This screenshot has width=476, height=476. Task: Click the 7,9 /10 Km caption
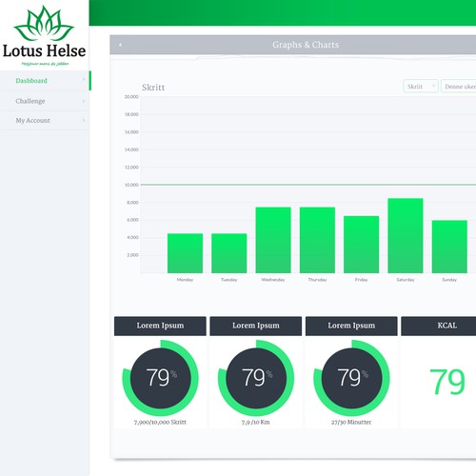pos(256,423)
